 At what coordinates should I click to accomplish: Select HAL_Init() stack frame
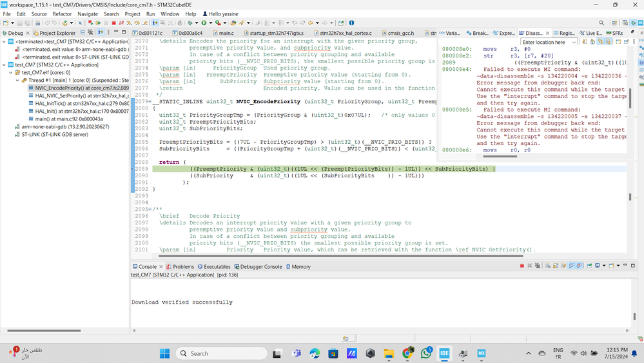click(x=79, y=111)
